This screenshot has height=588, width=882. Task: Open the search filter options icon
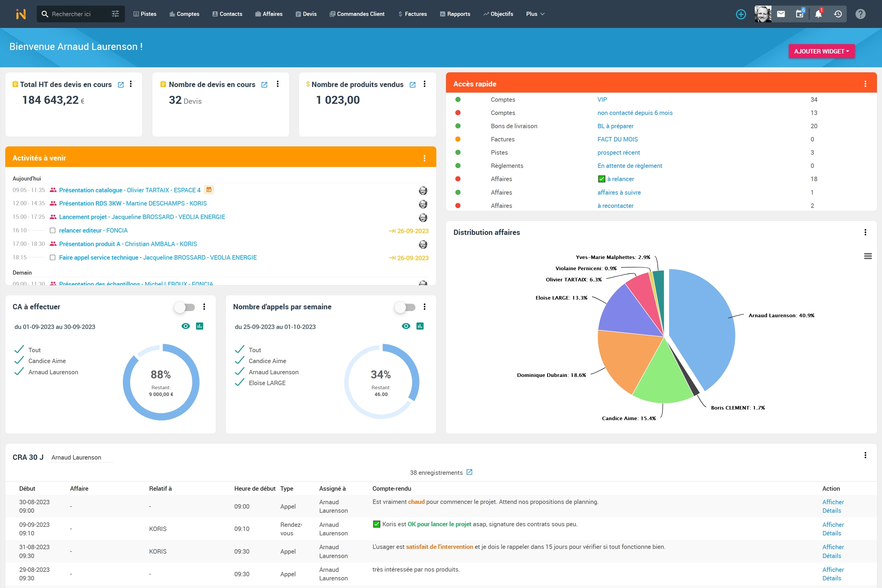pyautogui.click(x=115, y=14)
